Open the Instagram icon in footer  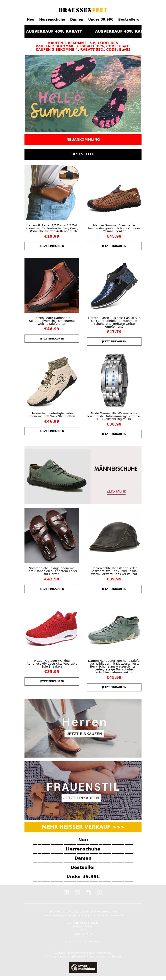(89, 892)
